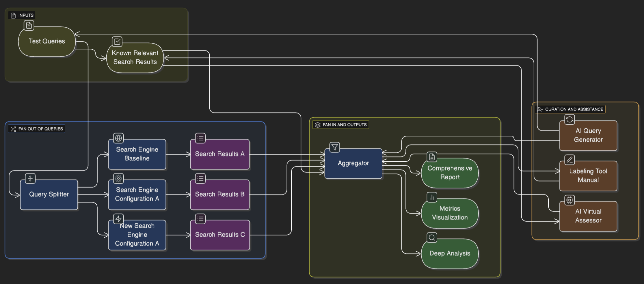Select the Aggregator node

[x=353, y=164]
